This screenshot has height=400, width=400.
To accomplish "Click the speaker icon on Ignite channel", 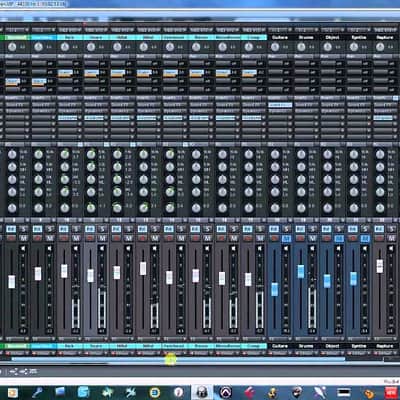I will 365,249.
